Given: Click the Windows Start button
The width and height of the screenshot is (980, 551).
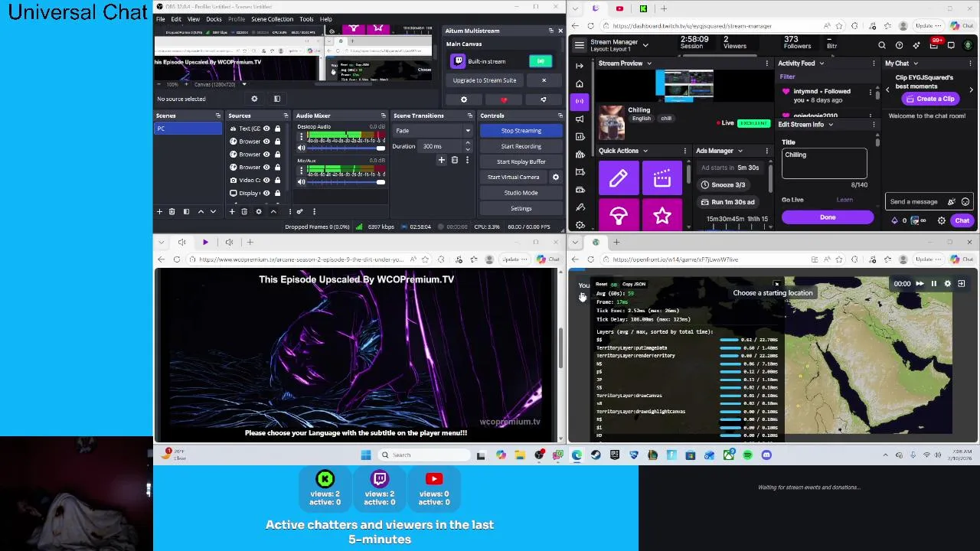Looking at the screenshot, I should (366, 455).
